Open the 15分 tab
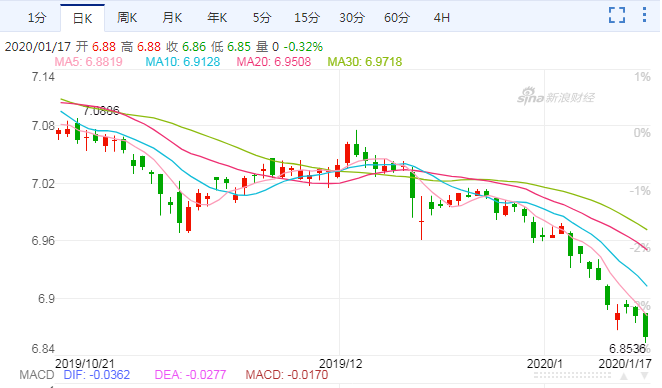The width and height of the screenshot is (662, 388). click(307, 18)
